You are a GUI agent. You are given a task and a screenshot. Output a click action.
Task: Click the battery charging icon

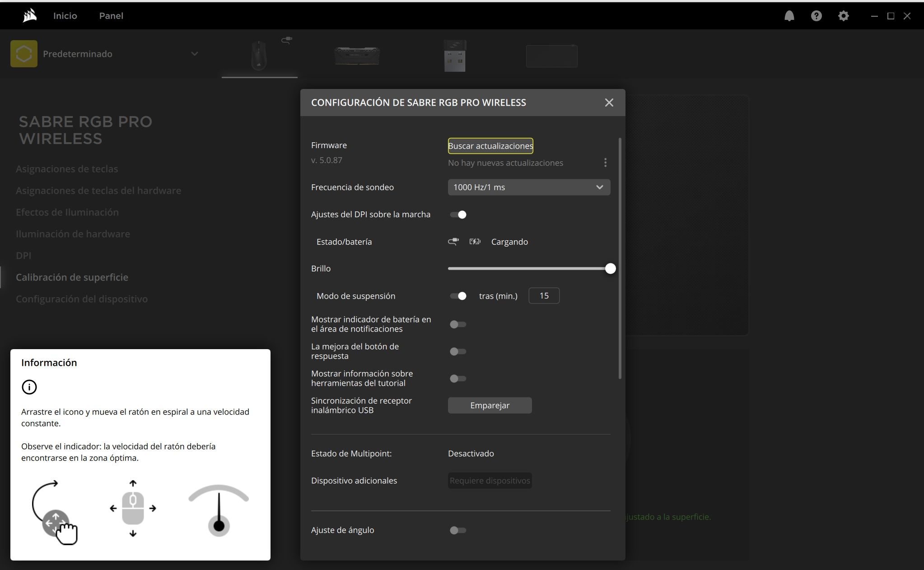click(x=475, y=242)
